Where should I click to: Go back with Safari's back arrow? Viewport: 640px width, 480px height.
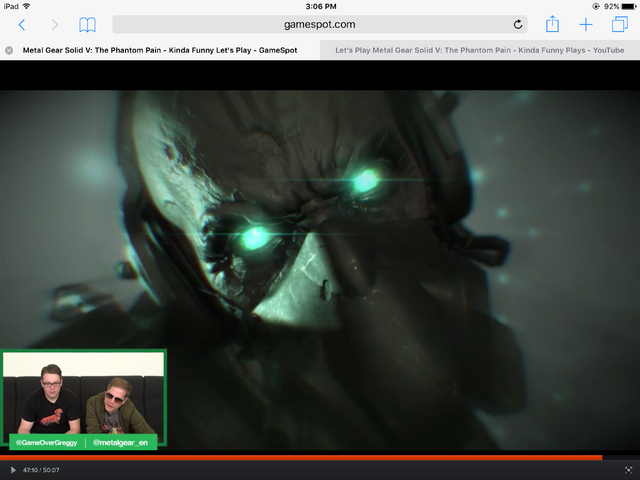tap(22, 25)
